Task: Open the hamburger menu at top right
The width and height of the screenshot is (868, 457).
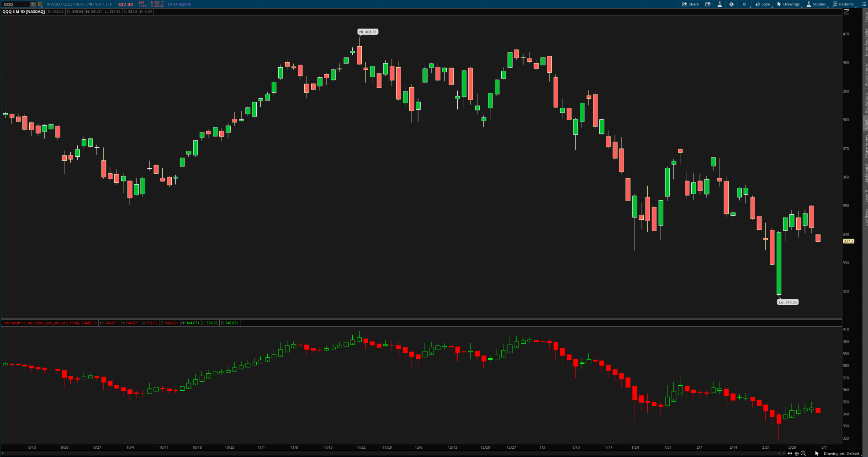Action: coord(863,4)
